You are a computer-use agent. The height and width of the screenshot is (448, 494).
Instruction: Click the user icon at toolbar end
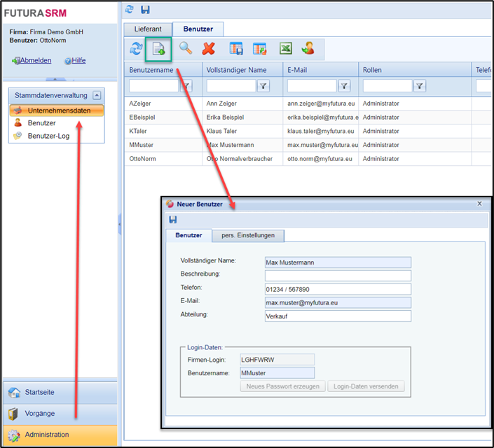(308, 48)
